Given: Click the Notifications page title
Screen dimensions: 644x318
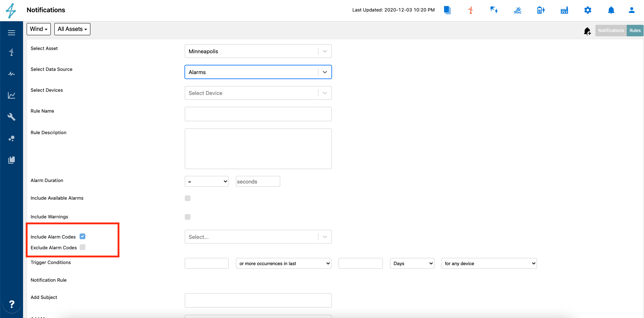Looking at the screenshot, I should point(46,10).
